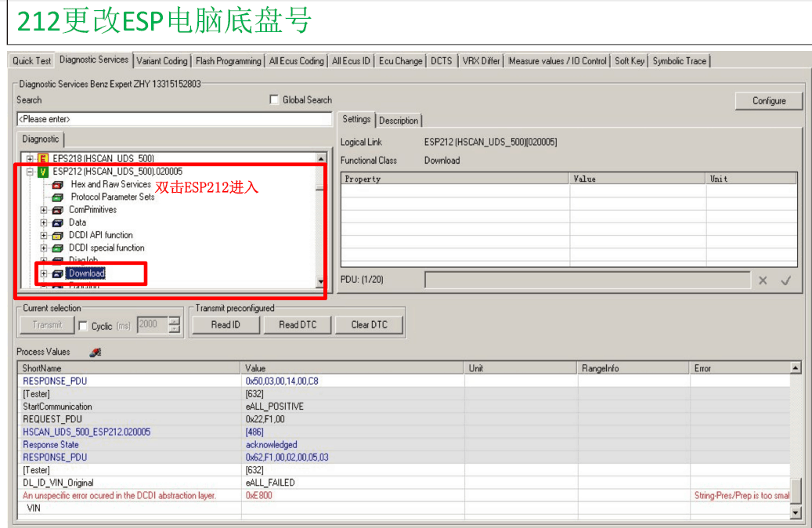Expand the ComPrimitives tree node
The image size is (812, 528).
point(44,210)
